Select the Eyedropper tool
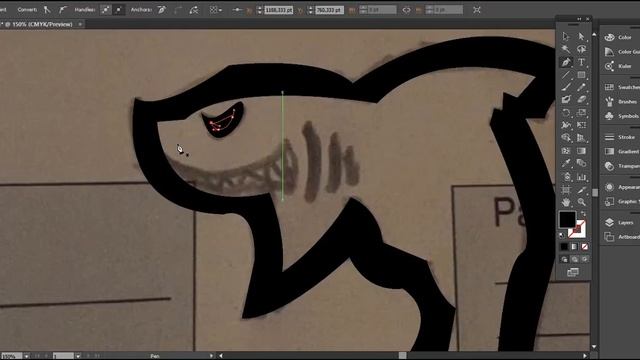The height and width of the screenshot is (360, 640). [566, 164]
